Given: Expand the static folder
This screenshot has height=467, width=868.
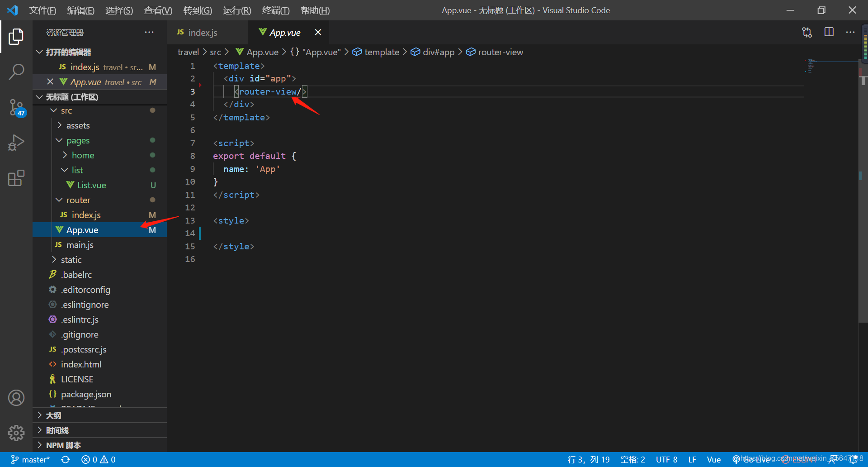Looking at the screenshot, I should [99, 260].
